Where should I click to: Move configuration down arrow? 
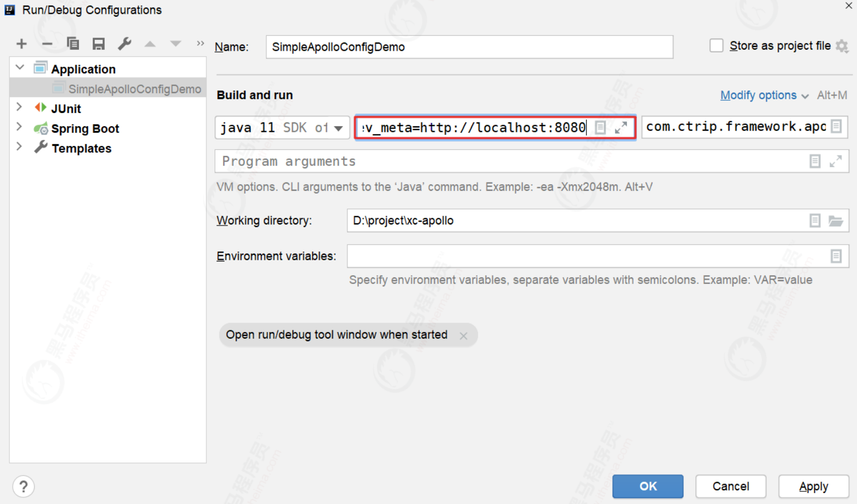[175, 44]
